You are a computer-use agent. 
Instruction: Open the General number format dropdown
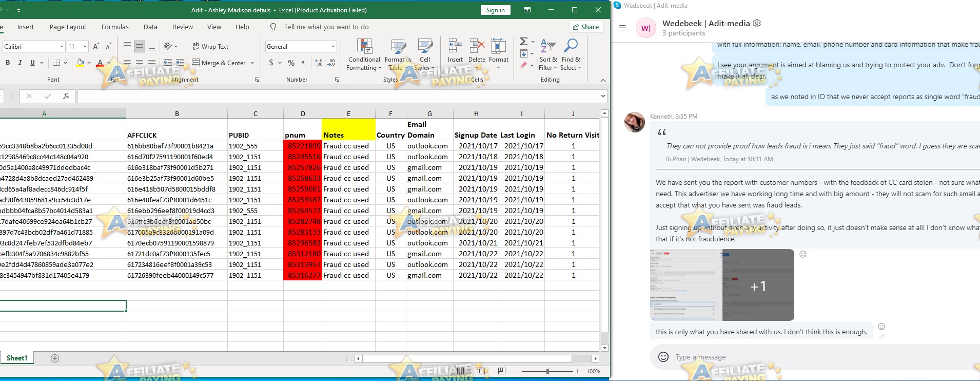click(333, 46)
